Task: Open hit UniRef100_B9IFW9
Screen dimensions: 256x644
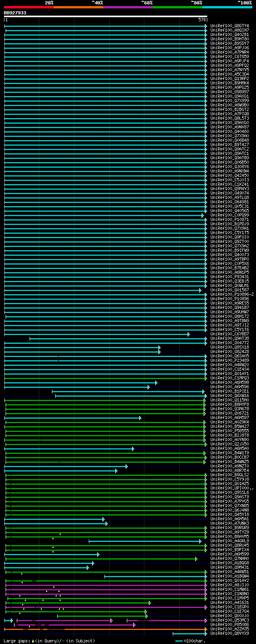Action: pos(230,251)
